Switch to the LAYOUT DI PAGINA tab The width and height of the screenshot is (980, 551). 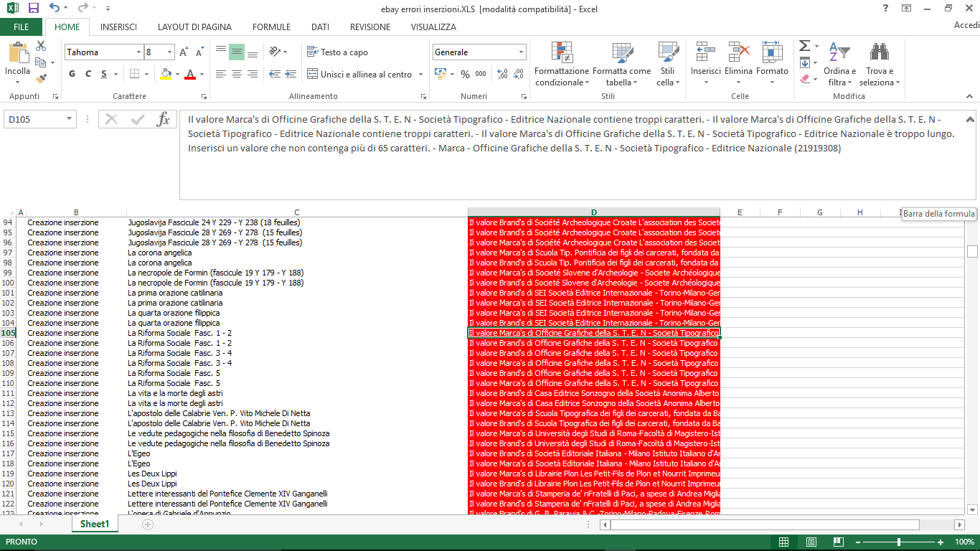[194, 27]
